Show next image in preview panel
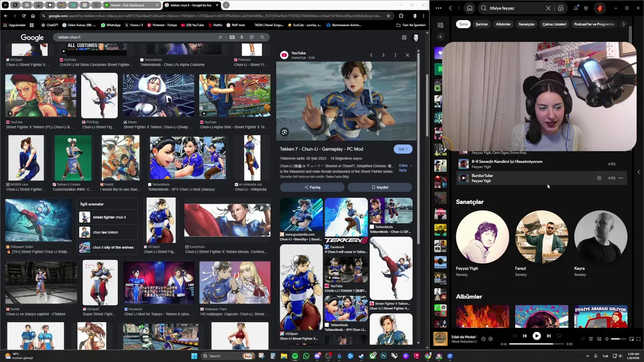Image resolution: width=644 pixels, height=362 pixels. point(383,55)
